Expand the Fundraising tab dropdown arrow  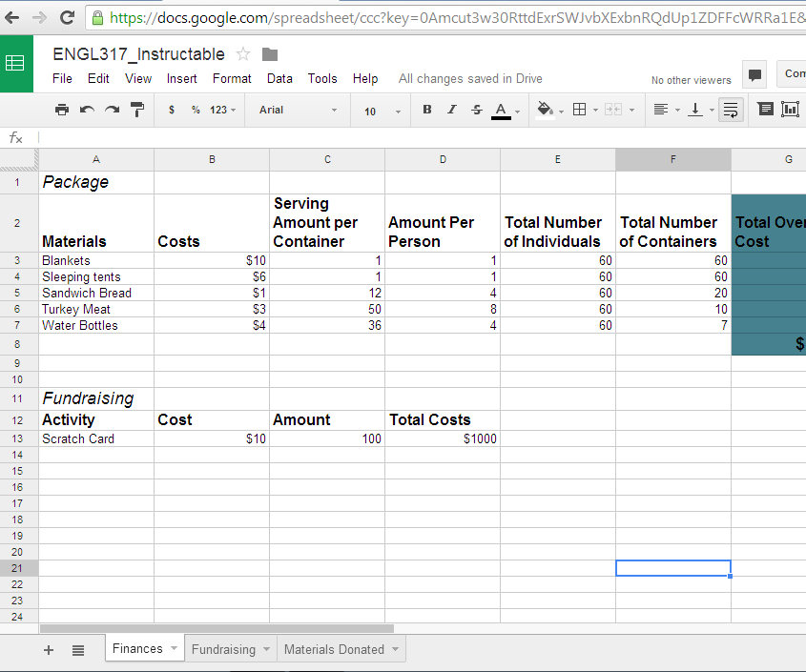point(266,649)
